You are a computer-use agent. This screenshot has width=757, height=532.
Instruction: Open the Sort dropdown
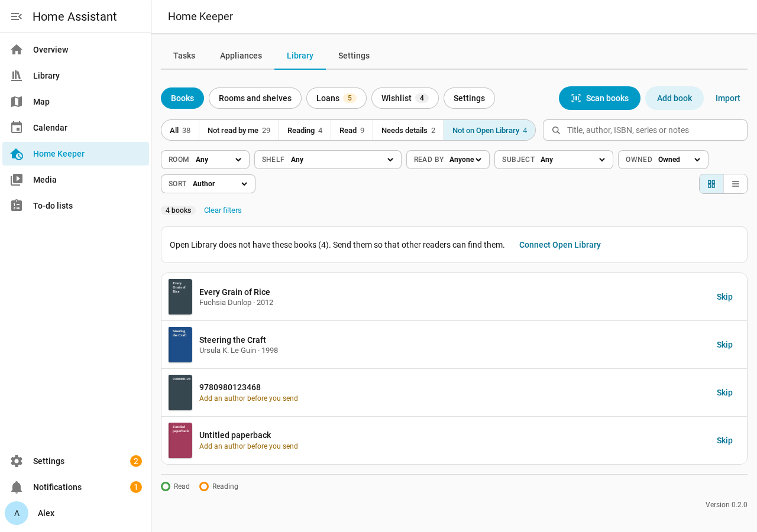[208, 184]
